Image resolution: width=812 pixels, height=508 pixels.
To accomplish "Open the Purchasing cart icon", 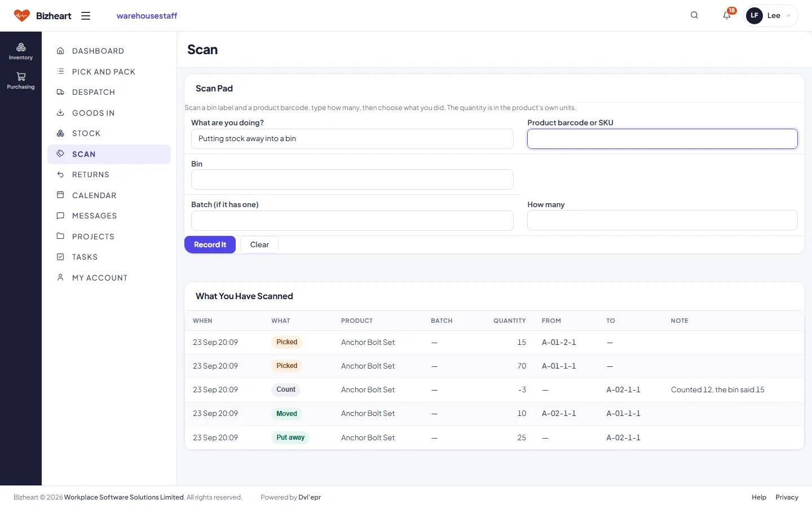I will pyautogui.click(x=21, y=77).
